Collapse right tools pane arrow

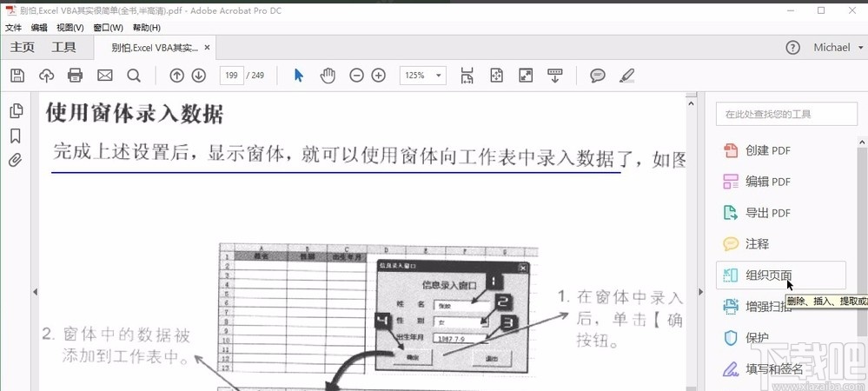coord(700,292)
